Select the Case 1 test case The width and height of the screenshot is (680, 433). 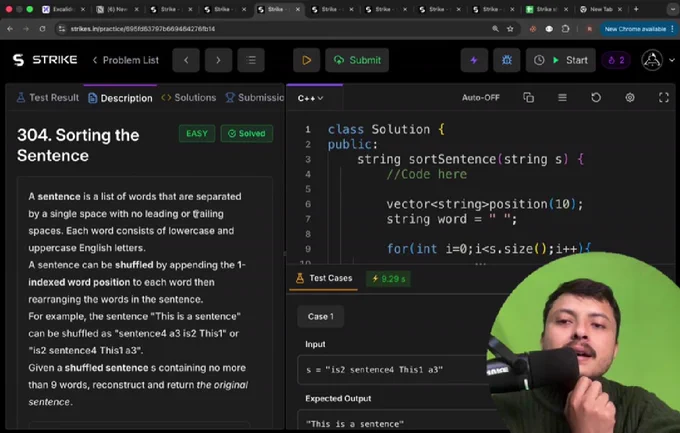coord(320,317)
